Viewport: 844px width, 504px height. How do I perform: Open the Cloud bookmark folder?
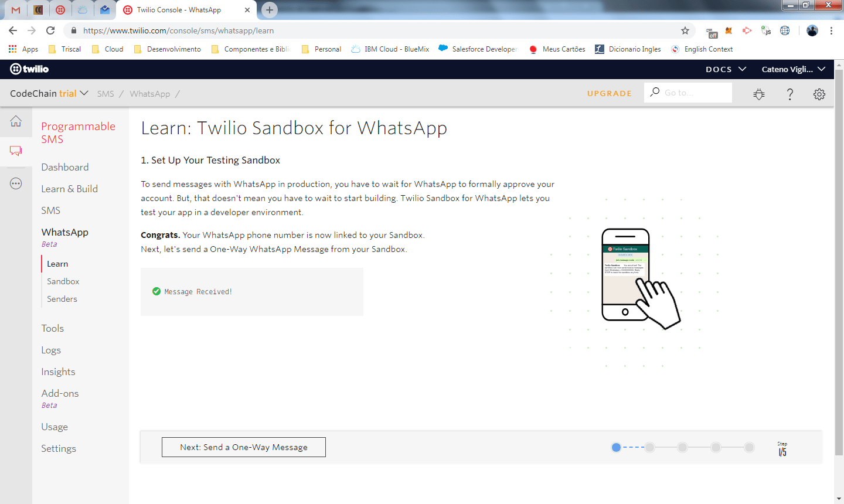point(107,49)
